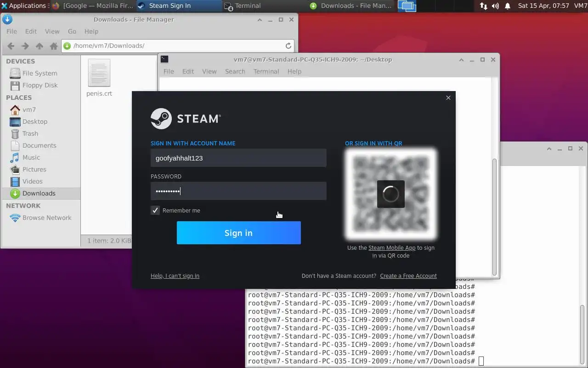
Task: Click the notification bell icon in panel
Action: 508,6
